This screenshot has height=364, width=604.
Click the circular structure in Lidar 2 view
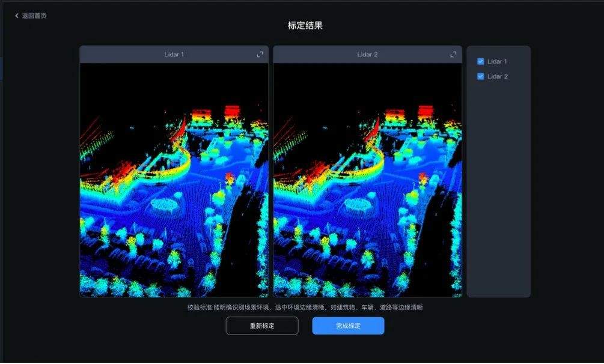tap(358, 205)
